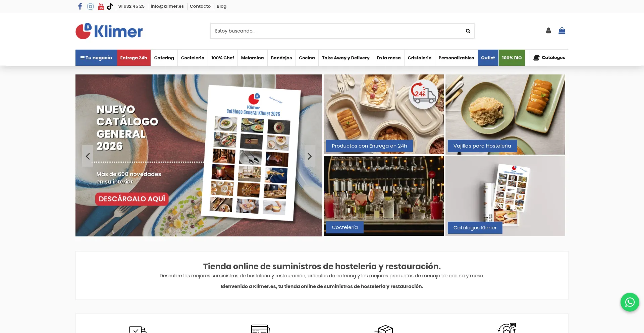Open the YouTube channel icon
644x333 pixels.
[101, 6]
